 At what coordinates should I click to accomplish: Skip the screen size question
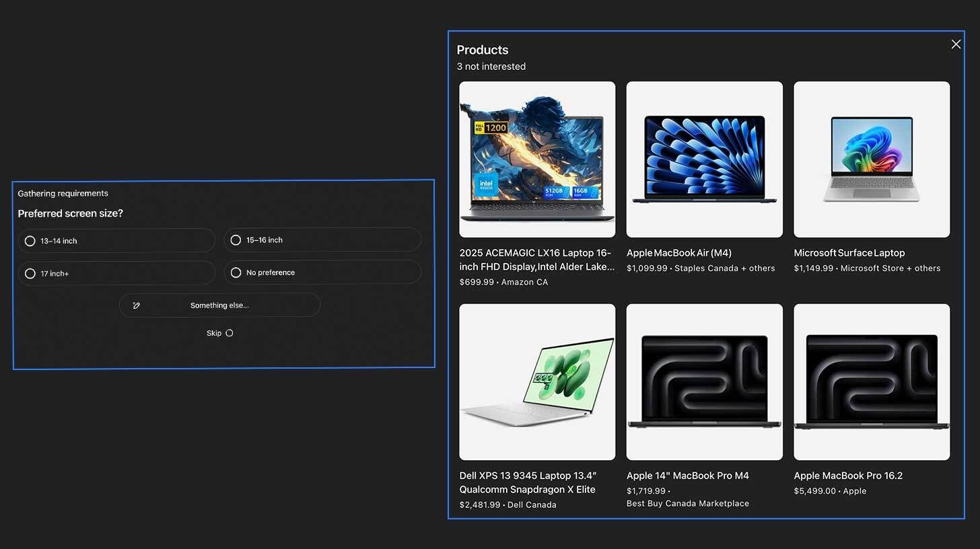pyautogui.click(x=219, y=333)
